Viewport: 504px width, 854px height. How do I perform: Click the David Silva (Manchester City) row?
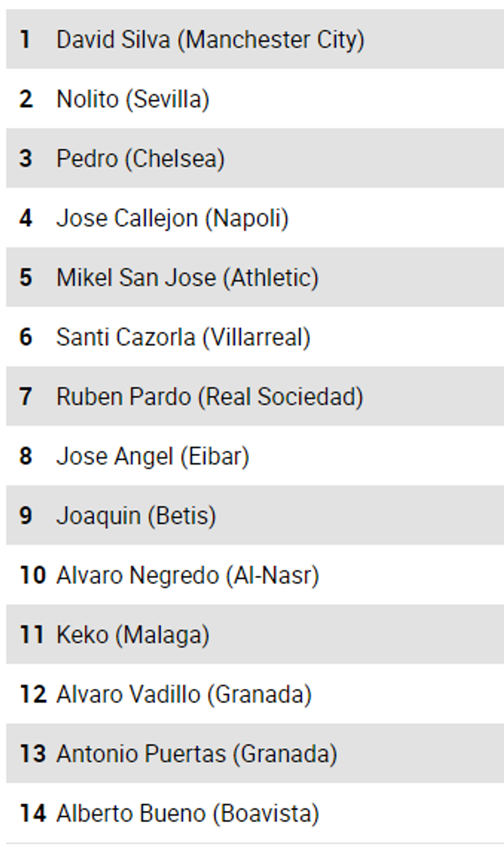tap(210, 40)
